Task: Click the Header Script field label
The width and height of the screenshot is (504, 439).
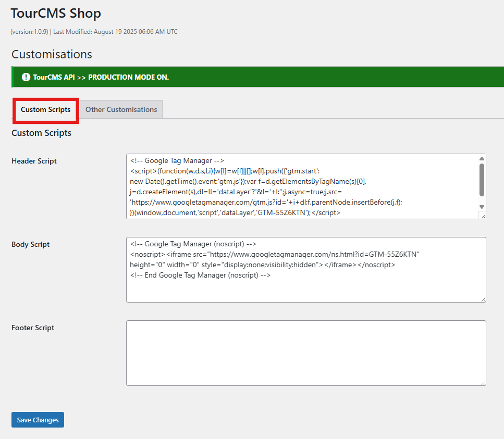Action: (34, 161)
